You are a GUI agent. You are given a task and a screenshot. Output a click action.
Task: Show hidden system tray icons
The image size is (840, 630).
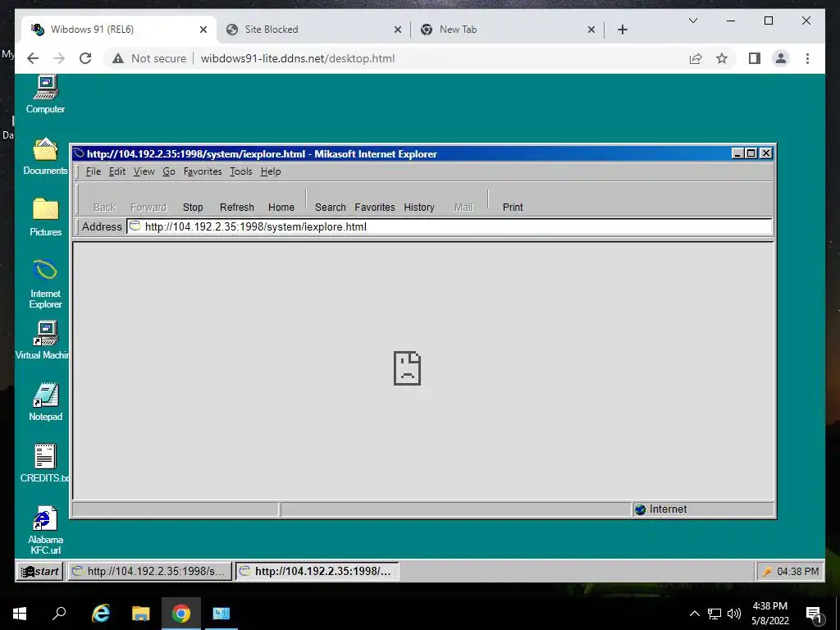click(x=694, y=614)
